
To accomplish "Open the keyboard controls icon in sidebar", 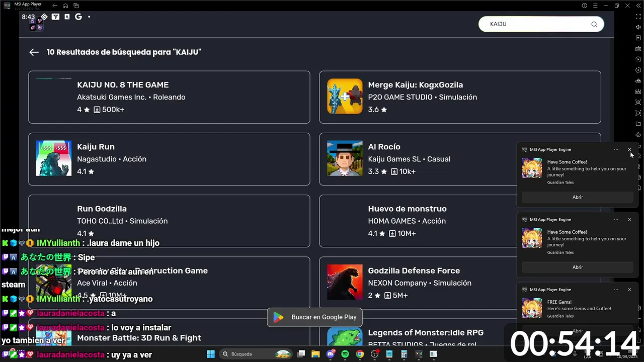I will pyautogui.click(x=638, y=49).
